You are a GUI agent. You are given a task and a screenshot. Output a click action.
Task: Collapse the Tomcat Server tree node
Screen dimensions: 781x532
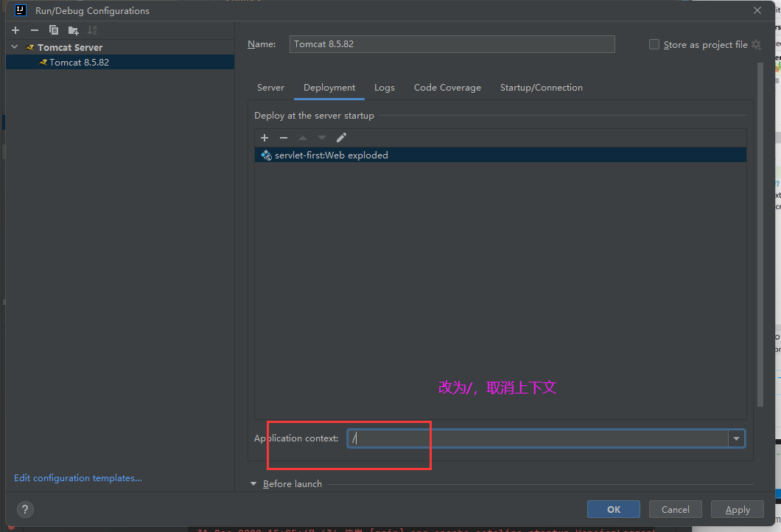coord(15,47)
